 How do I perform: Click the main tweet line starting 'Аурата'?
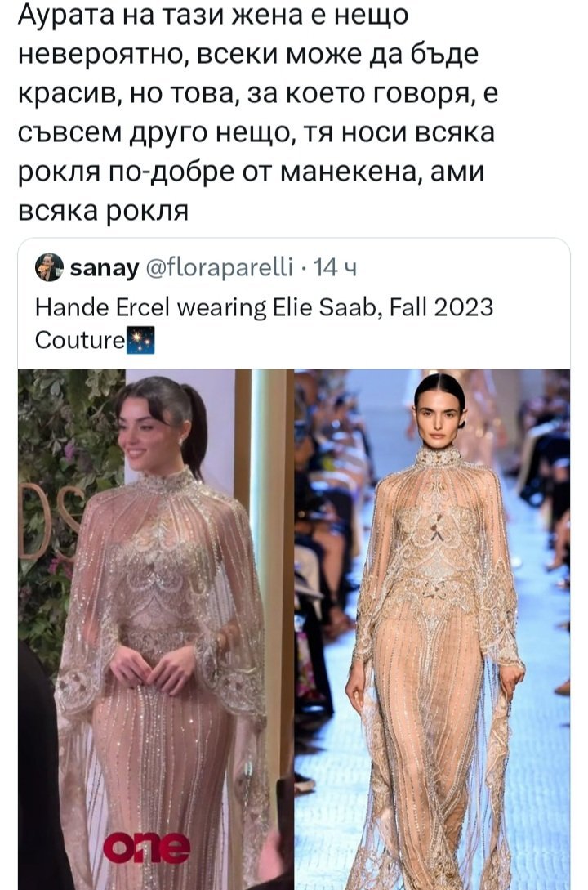click(212, 16)
